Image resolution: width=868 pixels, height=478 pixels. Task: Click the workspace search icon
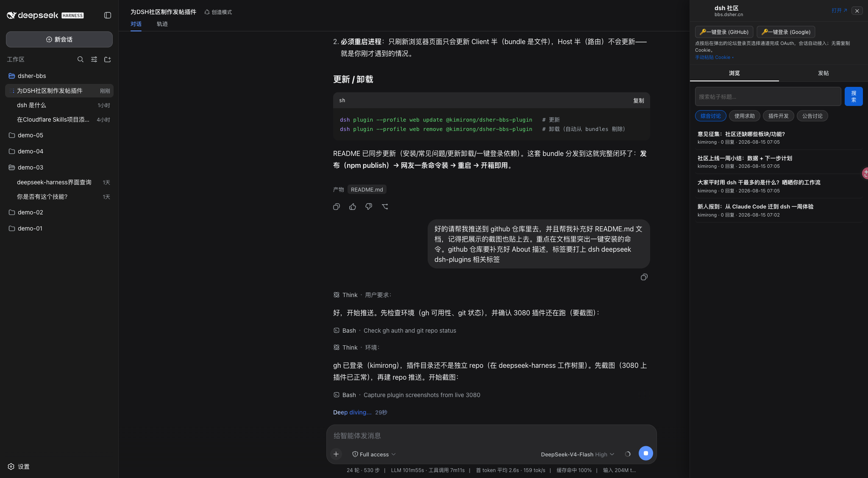(81, 59)
